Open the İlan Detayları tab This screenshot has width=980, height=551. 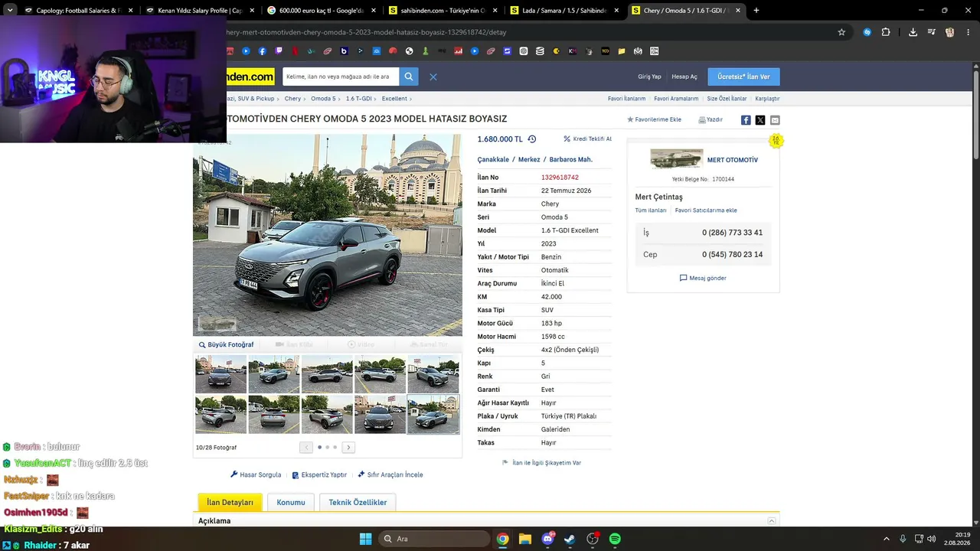(230, 502)
